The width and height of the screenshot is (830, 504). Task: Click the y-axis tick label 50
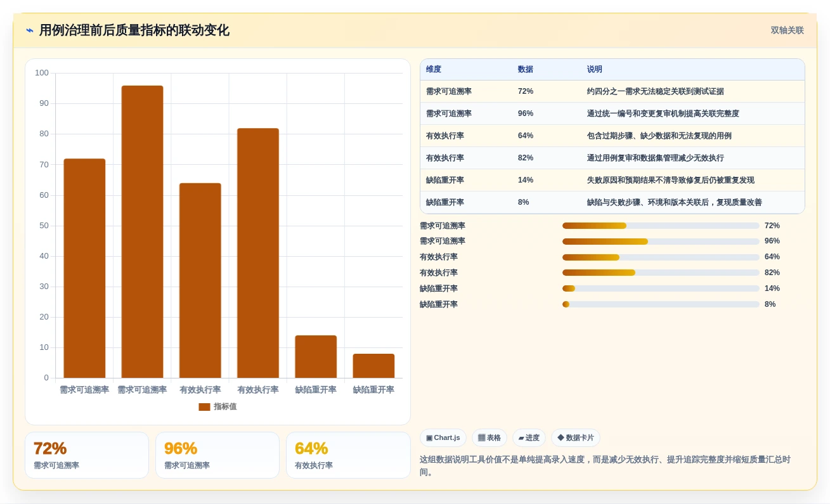point(44,226)
